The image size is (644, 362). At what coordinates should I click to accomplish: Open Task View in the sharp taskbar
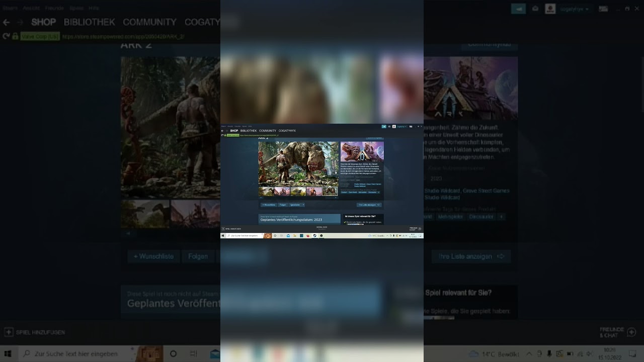point(282,236)
